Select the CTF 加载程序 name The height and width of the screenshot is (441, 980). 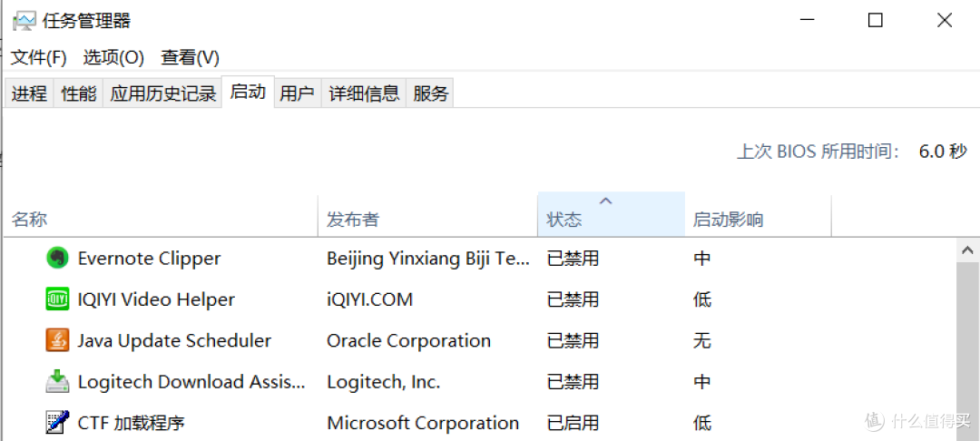click(132, 423)
